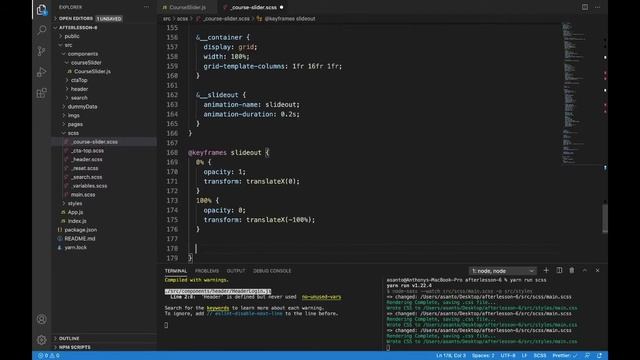
Task: Click errors and warnings count in status bar
Action: pyautogui.click(x=49, y=356)
